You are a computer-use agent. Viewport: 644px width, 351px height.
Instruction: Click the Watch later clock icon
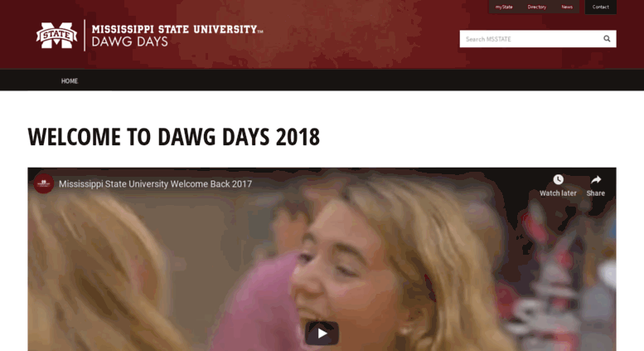point(558,179)
